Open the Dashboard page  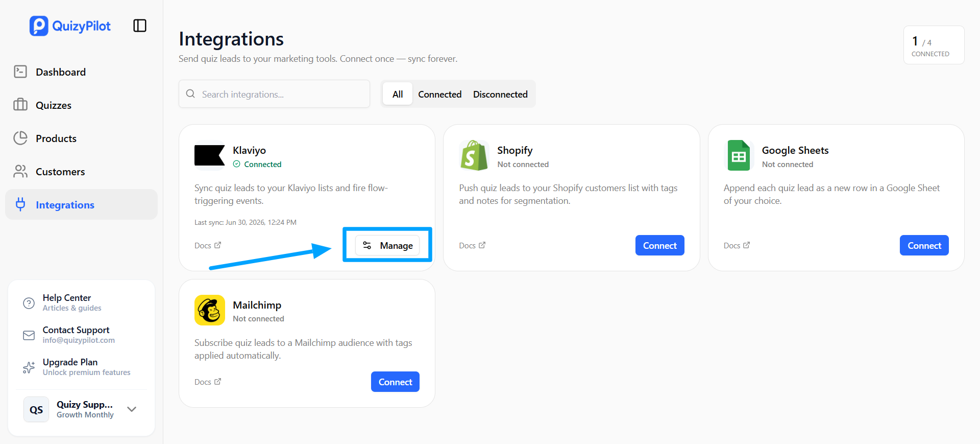pos(82,72)
